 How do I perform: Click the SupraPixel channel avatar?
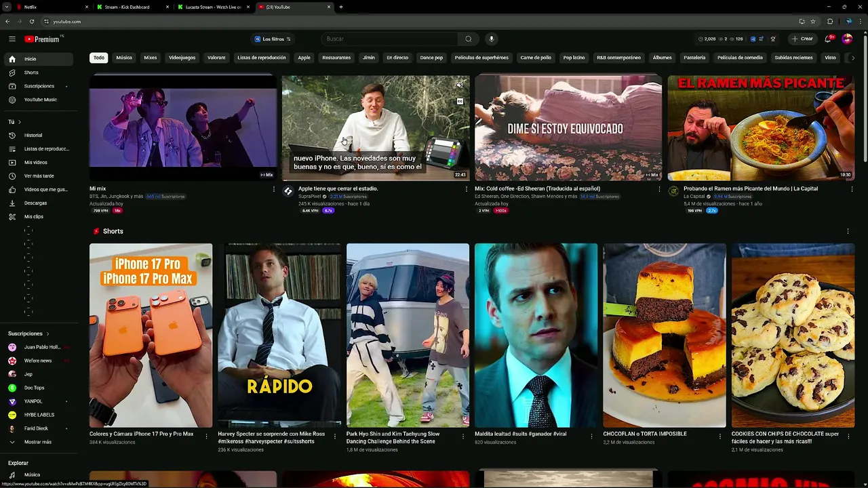tap(288, 191)
